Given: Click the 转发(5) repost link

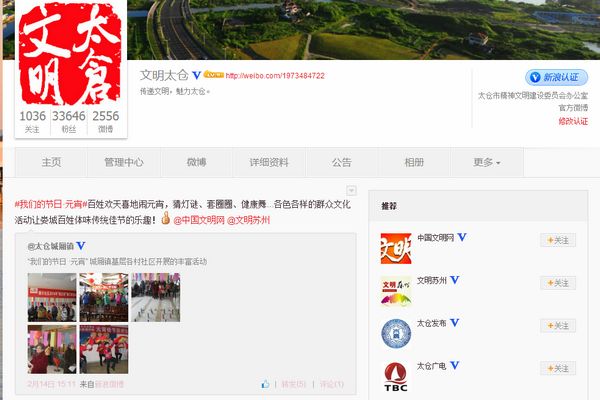Looking at the screenshot, I should (293, 384).
